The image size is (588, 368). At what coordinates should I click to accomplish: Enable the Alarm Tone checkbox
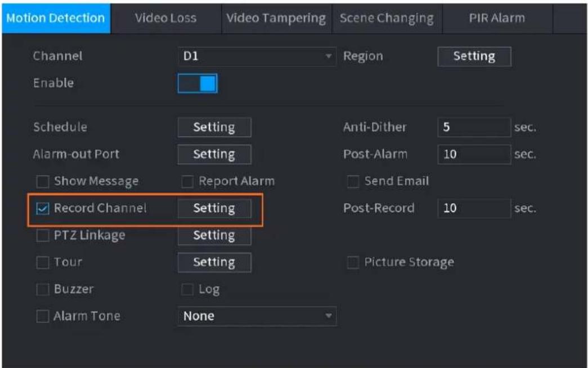pos(42,316)
